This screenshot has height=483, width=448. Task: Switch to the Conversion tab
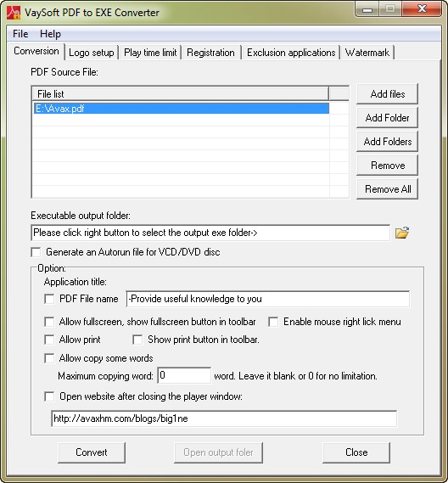[36, 51]
